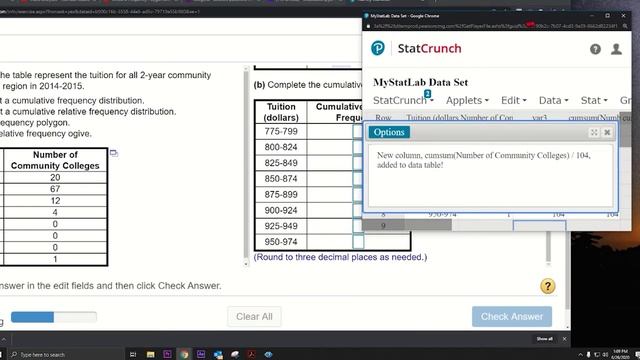Open the purple Adobe app on taskbar

(167, 354)
